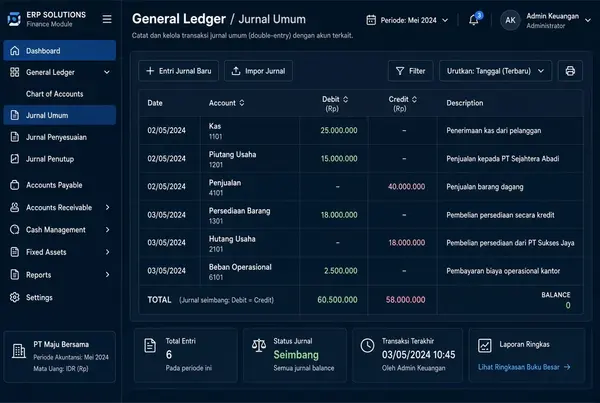Open the Urutkan: Tanggal (Terbaru) dropdown
The image size is (600, 403).
496,71
